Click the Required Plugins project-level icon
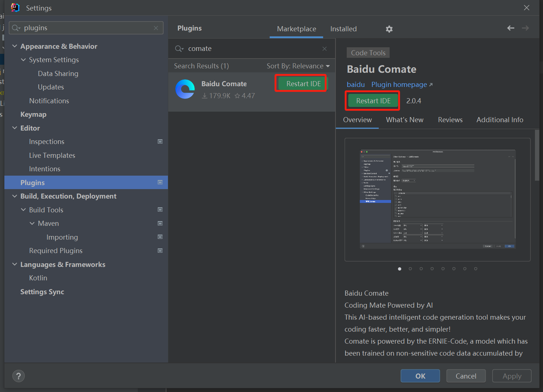The image size is (543, 392). pyautogui.click(x=160, y=251)
